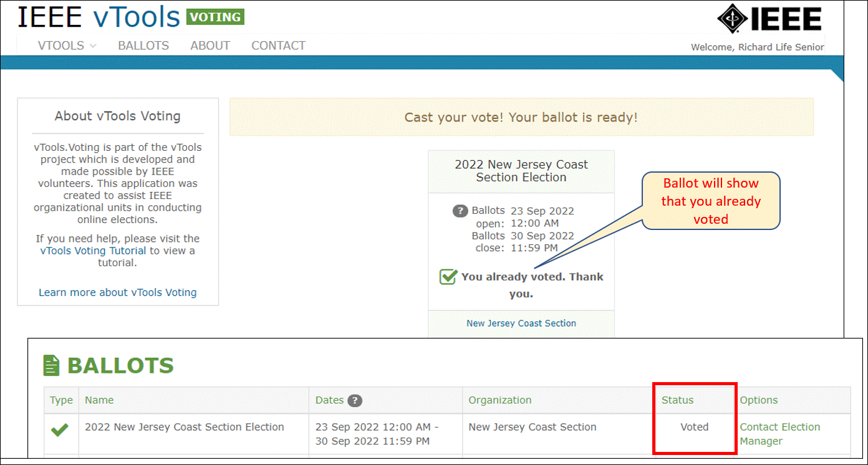This screenshot has width=868, height=465.
Task: Click the 'Cast your vote' banner
Action: pos(521,117)
